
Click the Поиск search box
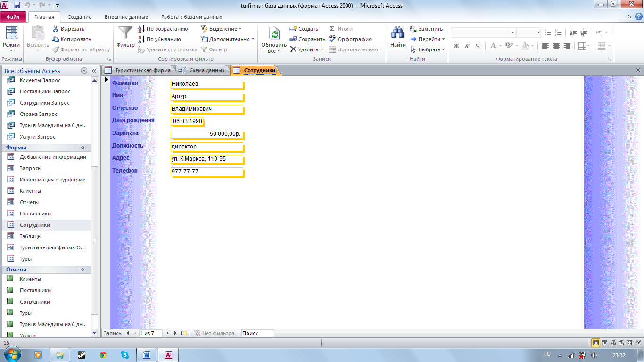pyautogui.click(x=256, y=333)
